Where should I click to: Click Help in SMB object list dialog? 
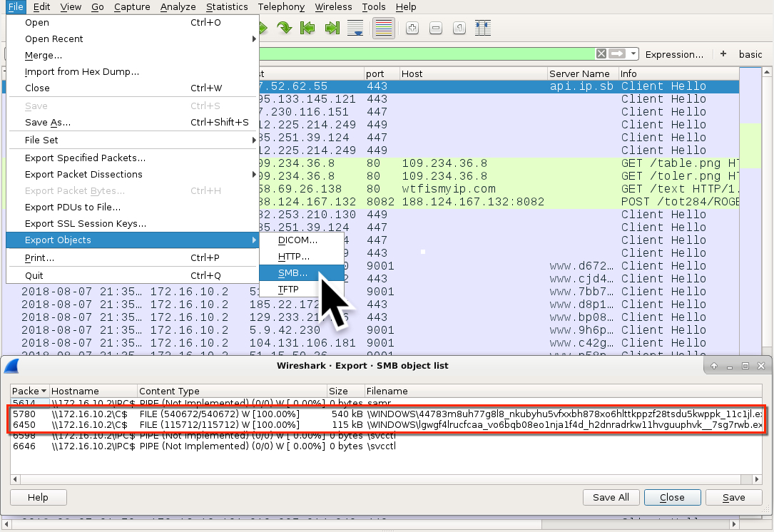[38, 497]
